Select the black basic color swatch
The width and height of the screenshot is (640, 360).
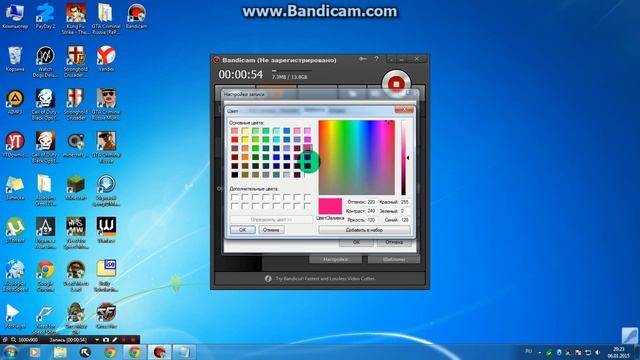[x=235, y=175]
